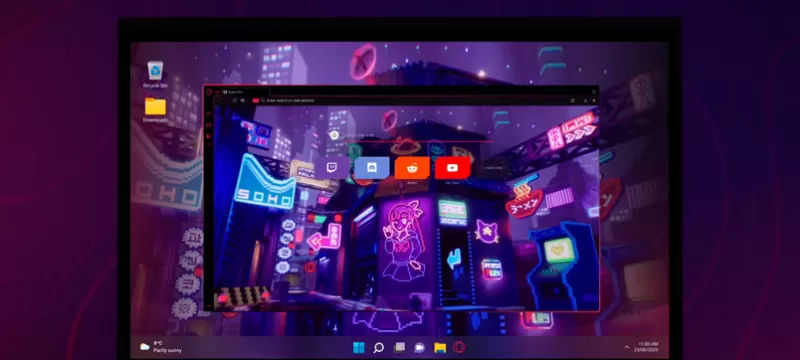Open the Recycle Bin desktop icon
800x360 pixels.
(155, 74)
